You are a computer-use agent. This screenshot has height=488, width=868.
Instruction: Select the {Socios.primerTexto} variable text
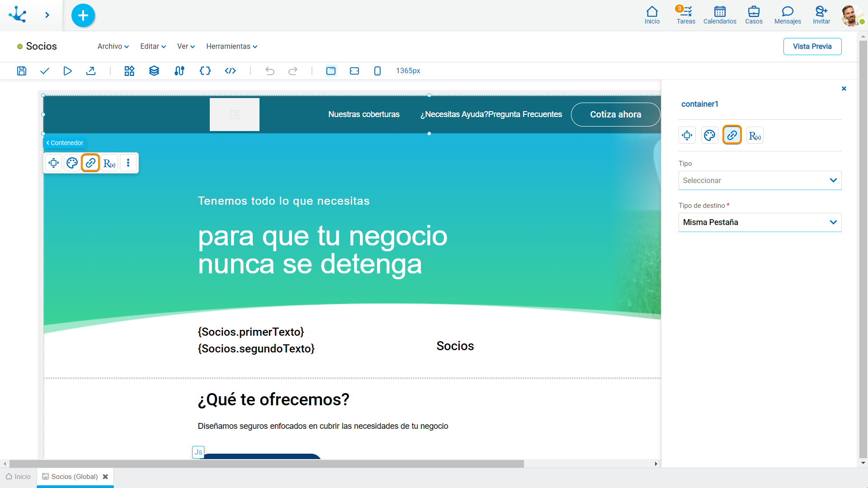tap(251, 332)
